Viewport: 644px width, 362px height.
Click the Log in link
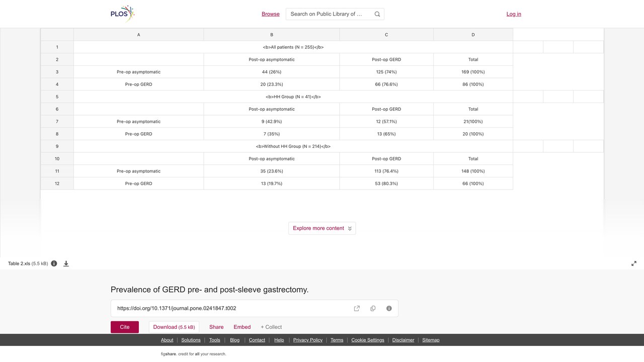514,14
